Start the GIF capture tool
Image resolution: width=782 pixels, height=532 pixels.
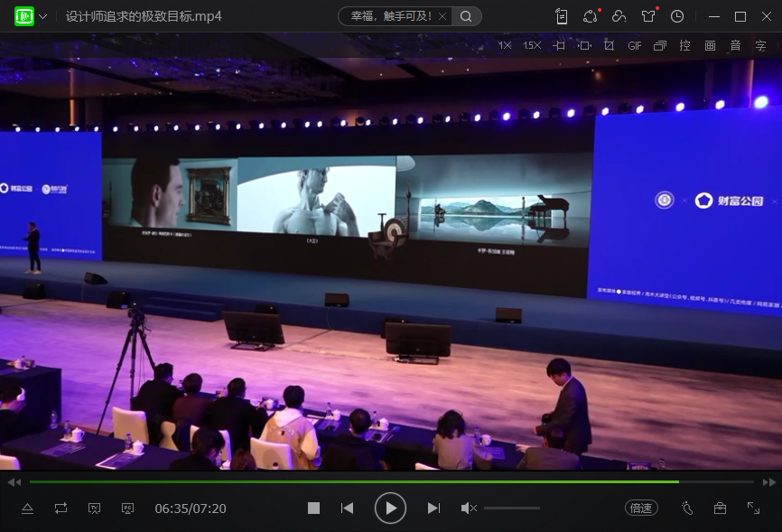[635, 45]
